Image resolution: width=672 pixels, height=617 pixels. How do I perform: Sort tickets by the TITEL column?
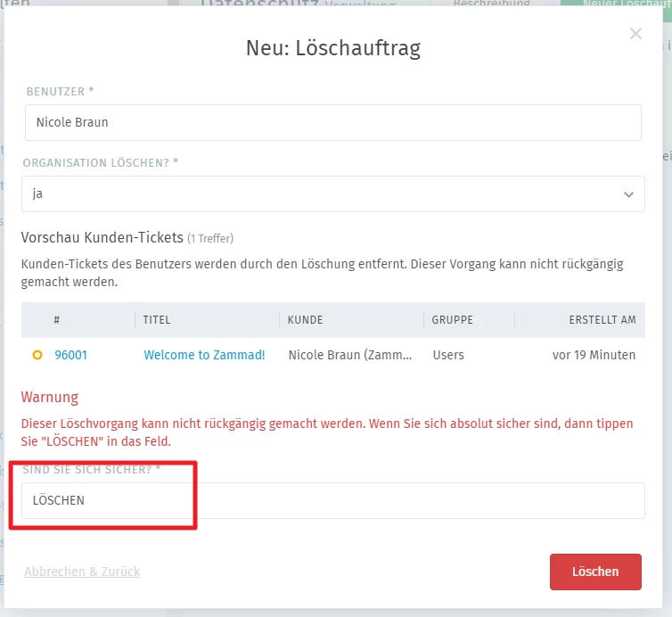tap(157, 319)
